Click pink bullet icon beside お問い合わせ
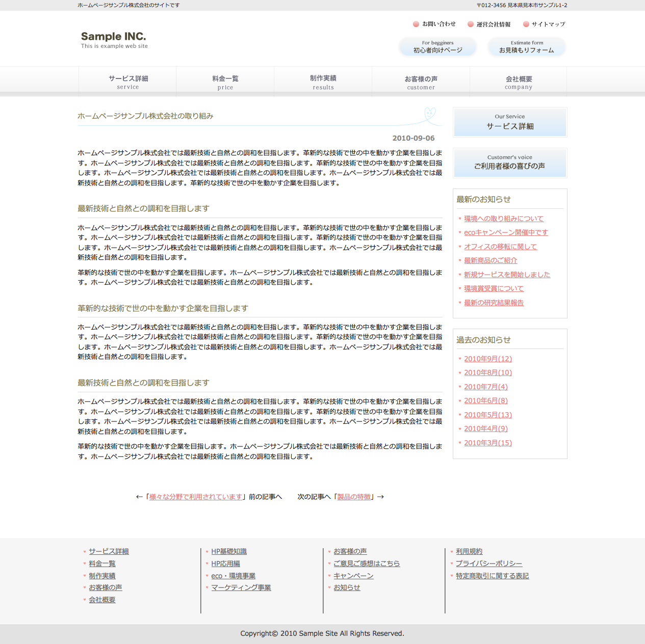The image size is (645, 644). [x=416, y=24]
